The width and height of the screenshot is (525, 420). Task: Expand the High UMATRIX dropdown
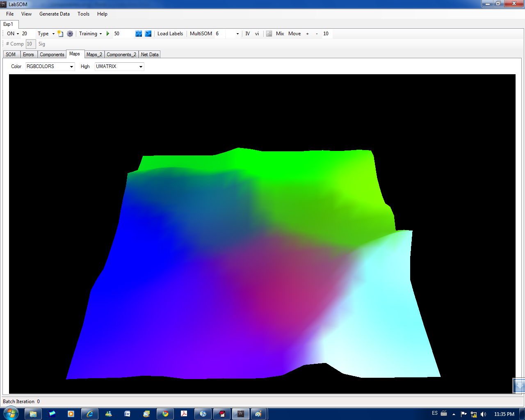[141, 66]
